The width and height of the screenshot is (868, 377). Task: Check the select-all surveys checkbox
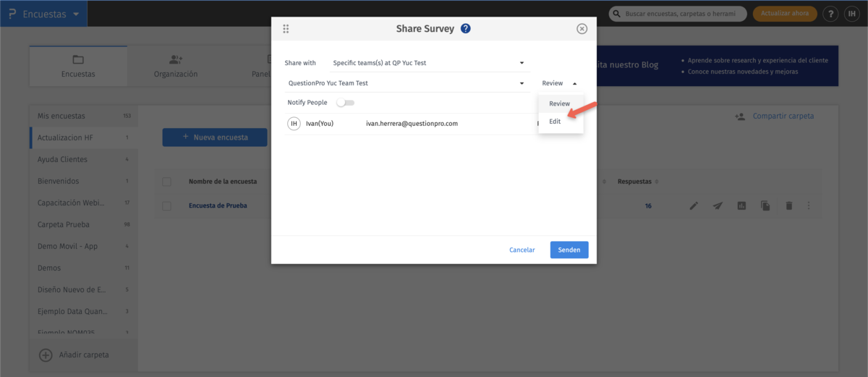click(x=167, y=182)
